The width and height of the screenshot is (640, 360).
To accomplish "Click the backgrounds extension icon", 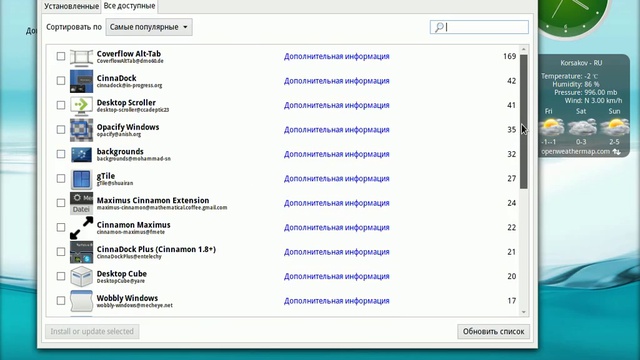I will tap(81, 154).
